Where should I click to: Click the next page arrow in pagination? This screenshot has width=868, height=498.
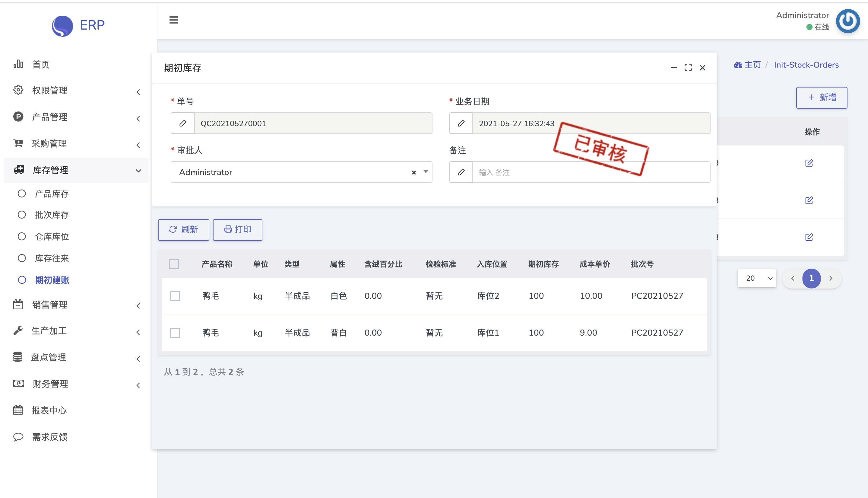point(831,278)
